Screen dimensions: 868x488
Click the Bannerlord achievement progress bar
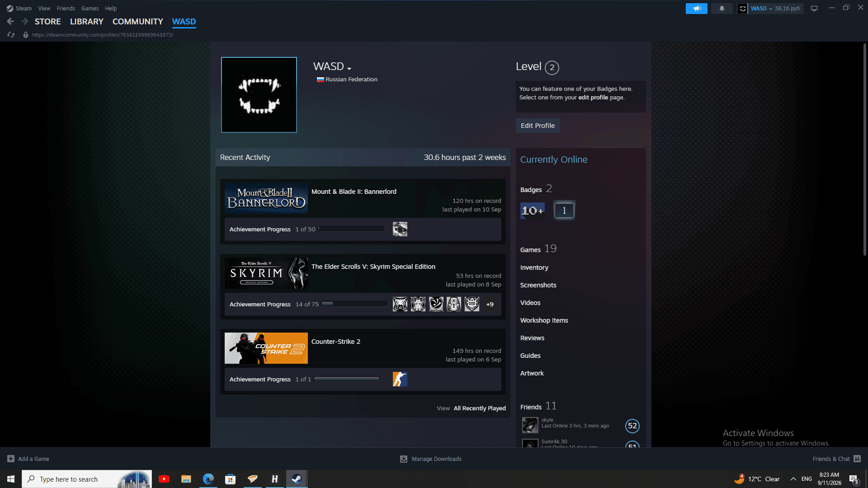351,229
